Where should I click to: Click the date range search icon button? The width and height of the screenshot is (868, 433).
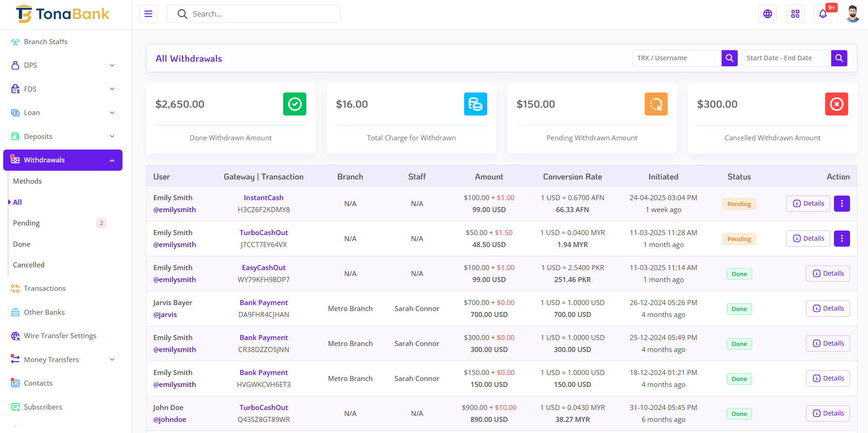click(839, 58)
